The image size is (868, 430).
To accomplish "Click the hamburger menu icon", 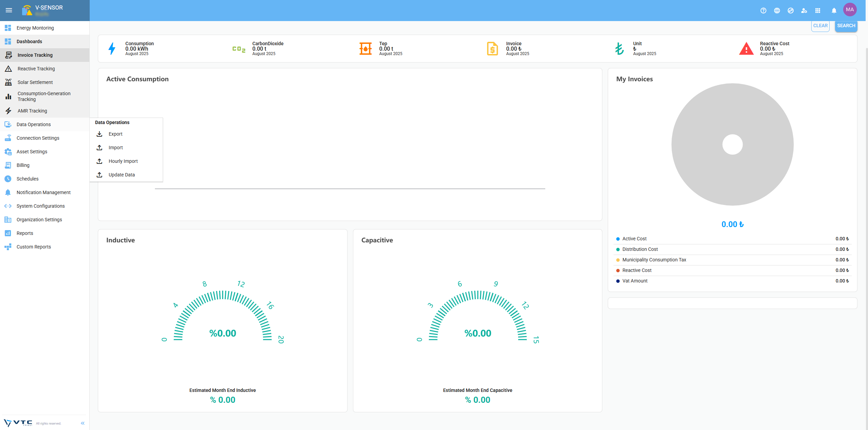I will pos(9,10).
